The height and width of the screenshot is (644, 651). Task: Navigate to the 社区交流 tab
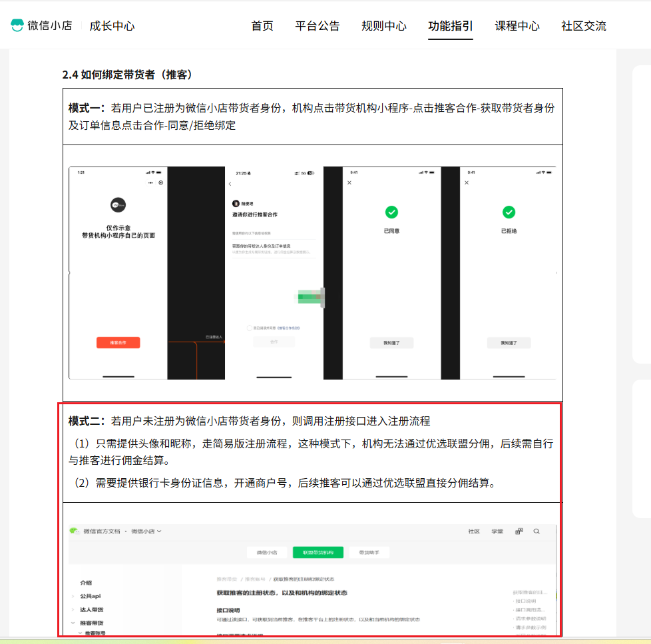(x=584, y=26)
